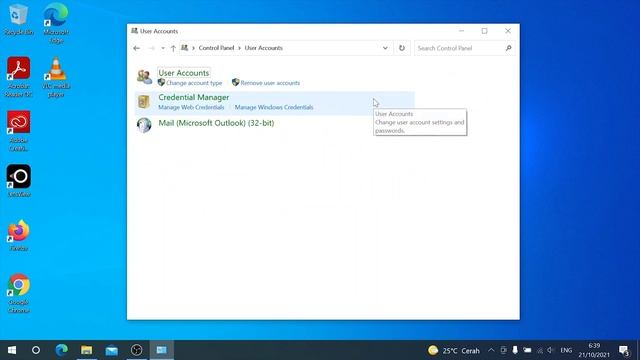Launch Edge from the taskbar
The width and height of the screenshot is (640, 360).
point(61,350)
